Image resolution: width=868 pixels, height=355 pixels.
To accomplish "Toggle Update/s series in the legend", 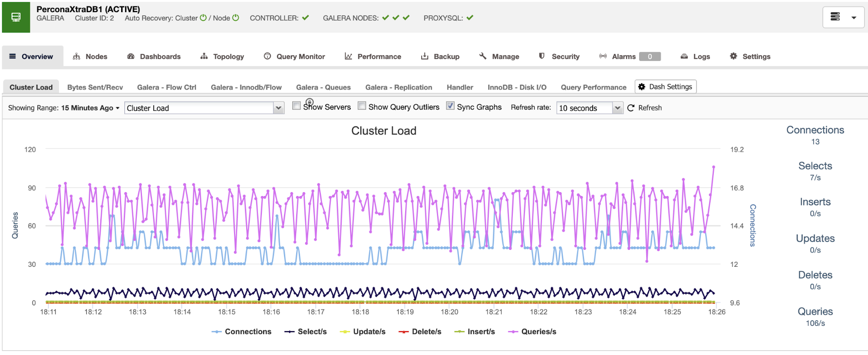I will [x=363, y=332].
